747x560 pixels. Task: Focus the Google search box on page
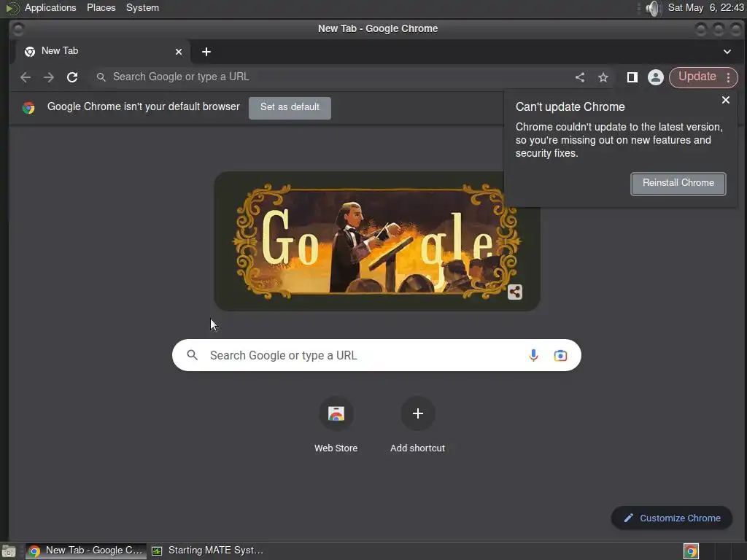point(376,355)
